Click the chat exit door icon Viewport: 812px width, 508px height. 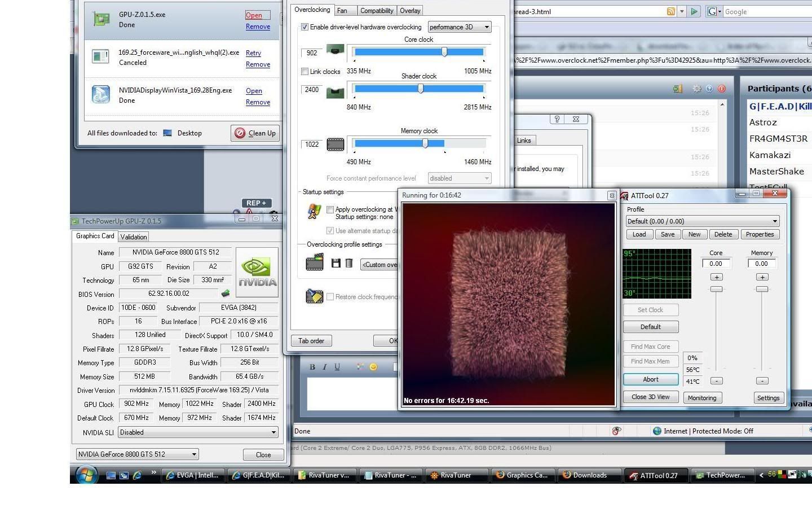coord(678,89)
